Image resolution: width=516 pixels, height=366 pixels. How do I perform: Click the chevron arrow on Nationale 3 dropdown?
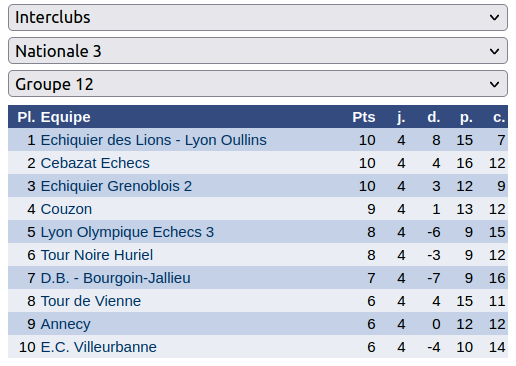494,51
